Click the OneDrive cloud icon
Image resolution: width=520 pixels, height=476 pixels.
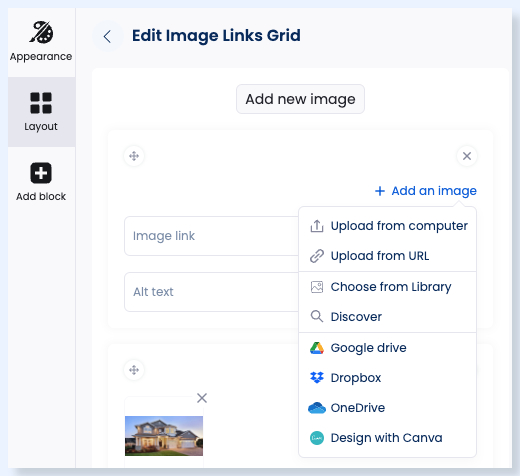(317, 408)
